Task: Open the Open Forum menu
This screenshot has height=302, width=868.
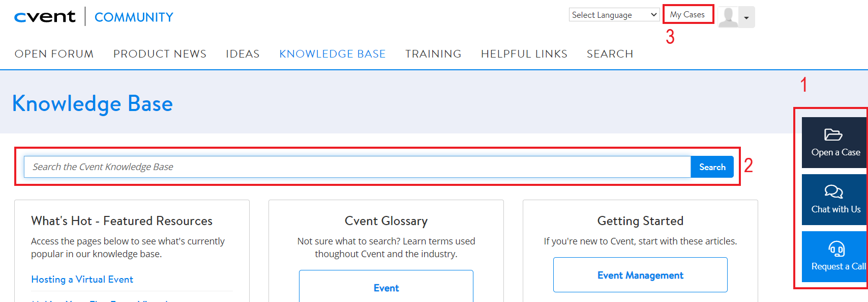Action: pyautogui.click(x=54, y=54)
